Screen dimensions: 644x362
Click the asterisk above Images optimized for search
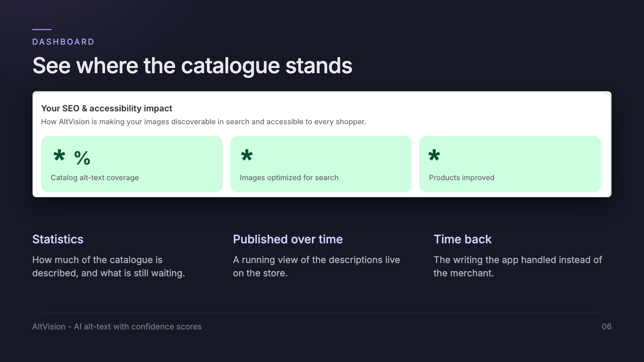pyautogui.click(x=247, y=155)
